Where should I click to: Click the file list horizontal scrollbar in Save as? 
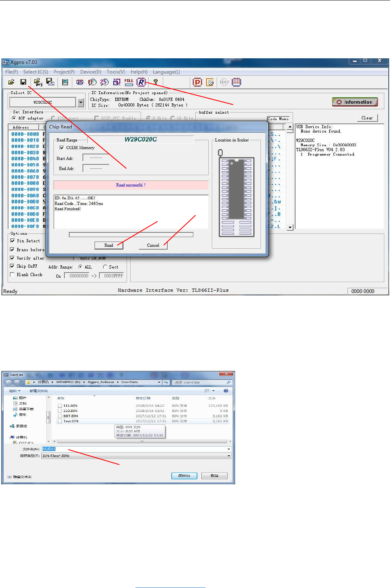[x=142, y=441]
